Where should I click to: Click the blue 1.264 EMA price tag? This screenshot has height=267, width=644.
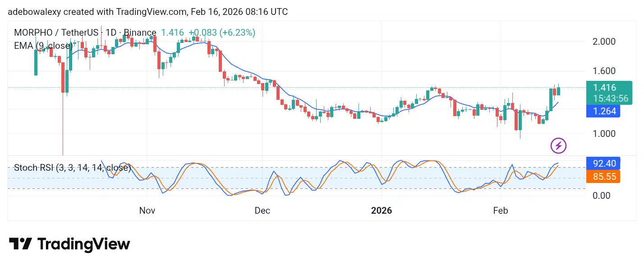[x=603, y=111]
